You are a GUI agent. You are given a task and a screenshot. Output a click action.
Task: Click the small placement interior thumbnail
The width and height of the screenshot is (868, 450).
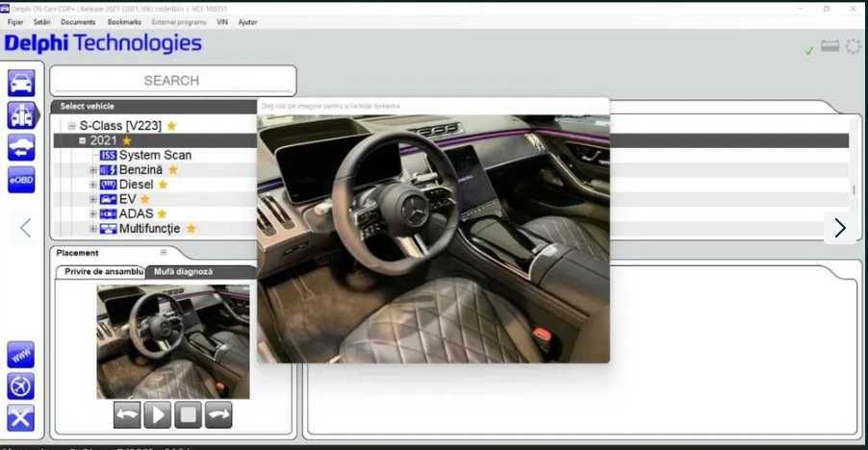(173, 341)
